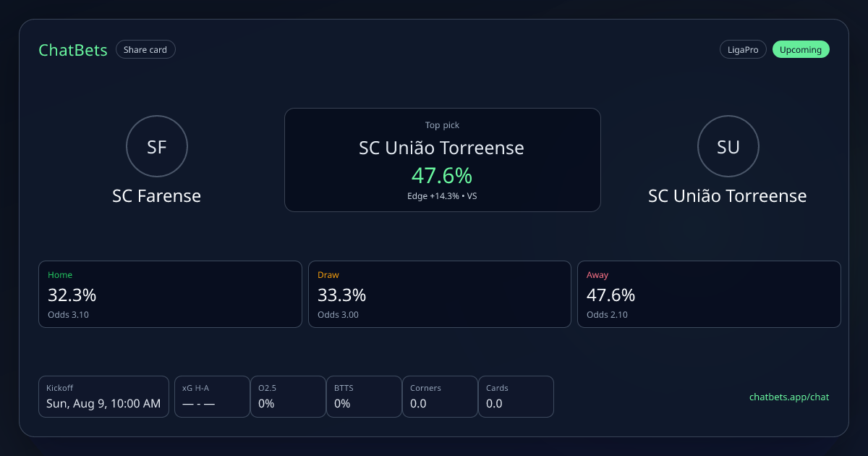
Task: Open the Share card button
Action: (x=145, y=50)
